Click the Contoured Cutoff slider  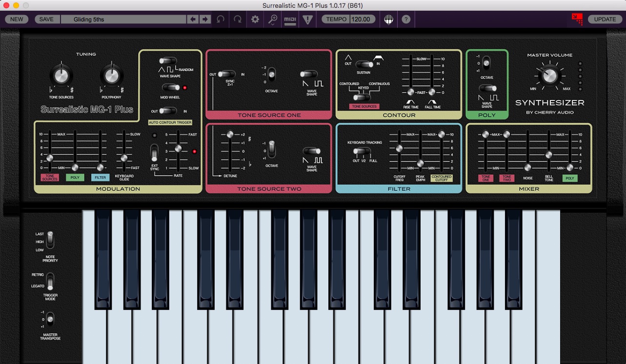(442, 134)
